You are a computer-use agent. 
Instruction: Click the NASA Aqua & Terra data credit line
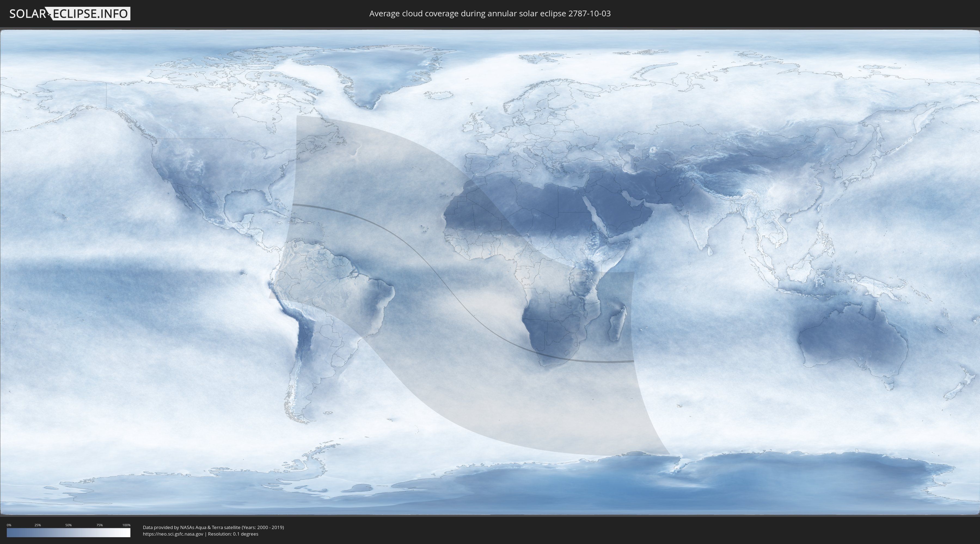click(213, 527)
